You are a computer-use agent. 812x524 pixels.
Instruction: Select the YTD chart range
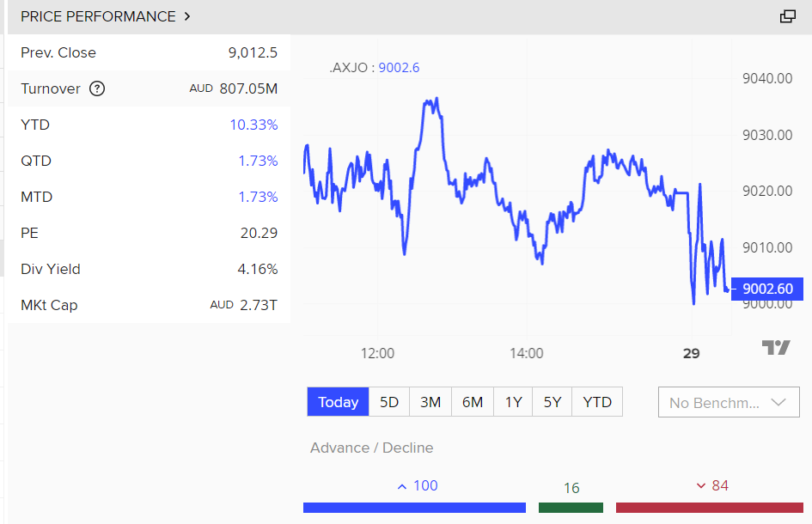(x=597, y=402)
